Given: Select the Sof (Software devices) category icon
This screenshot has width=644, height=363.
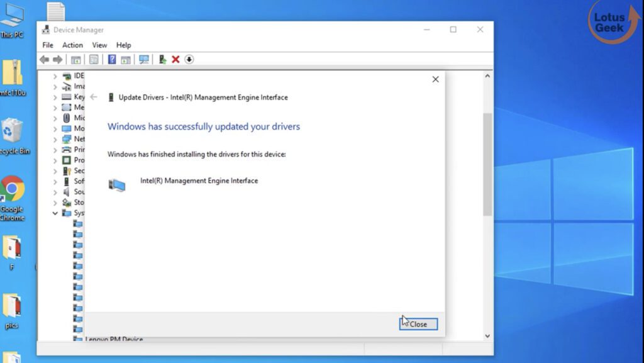Looking at the screenshot, I should 67,181.
